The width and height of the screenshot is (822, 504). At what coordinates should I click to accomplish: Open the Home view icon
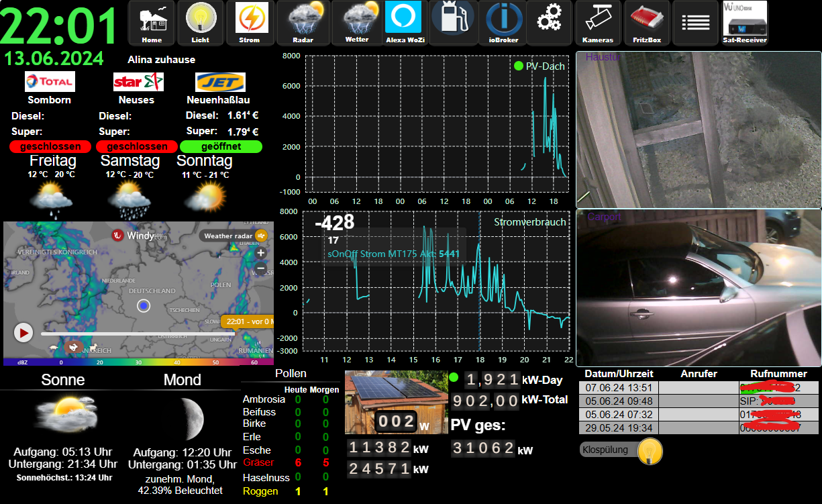152,23
